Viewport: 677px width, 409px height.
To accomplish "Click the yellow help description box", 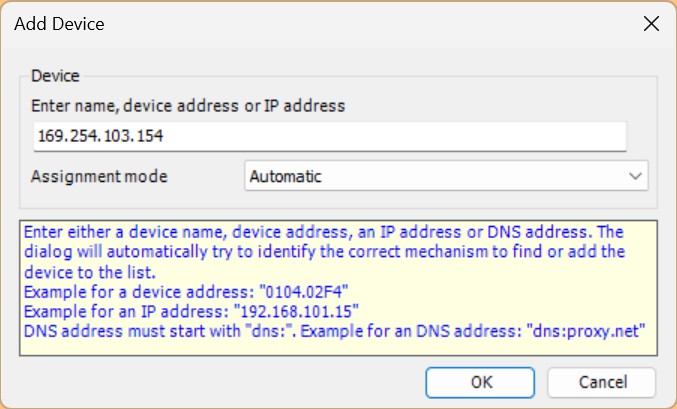I will click(338, 288).
